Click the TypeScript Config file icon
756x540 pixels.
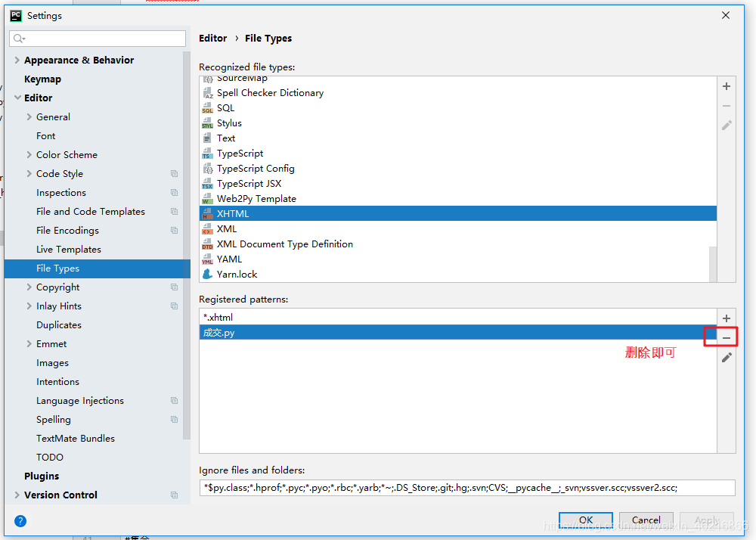[x=207, y=168]
